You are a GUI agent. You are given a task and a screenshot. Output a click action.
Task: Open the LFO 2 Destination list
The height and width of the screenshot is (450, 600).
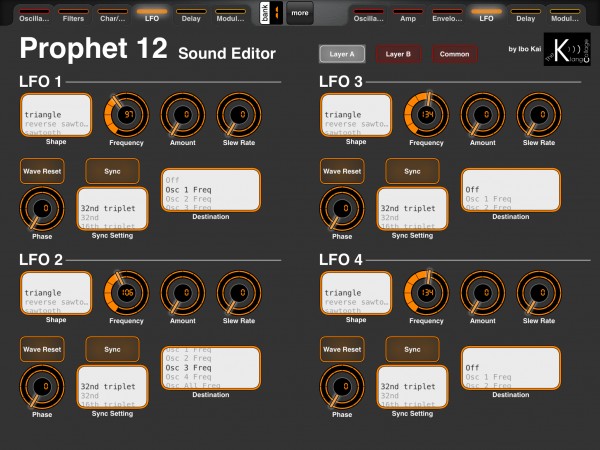coord(211,368)
